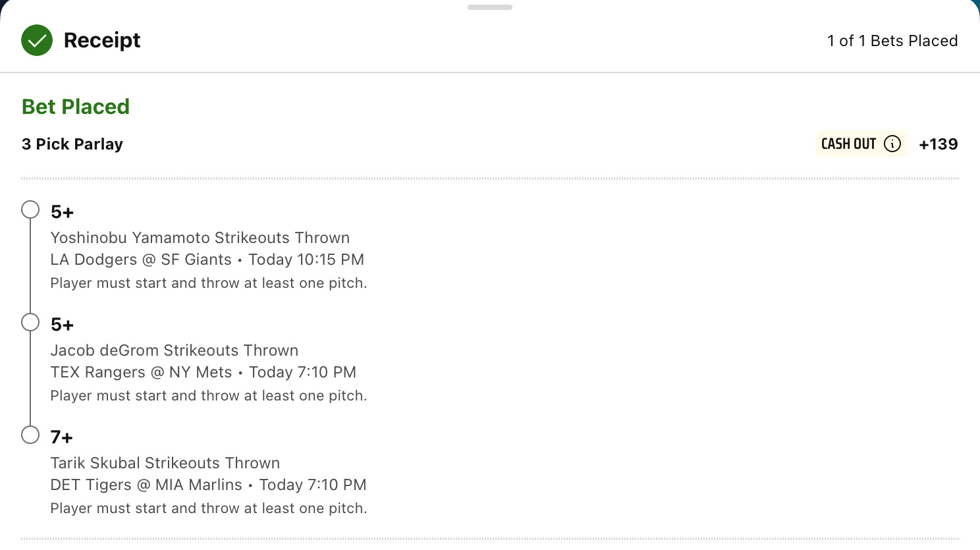Viewport: 980px width, 550px height.
Task: Click the 5+ strikeout line for Yamamoto
Action: pos(63,212)
